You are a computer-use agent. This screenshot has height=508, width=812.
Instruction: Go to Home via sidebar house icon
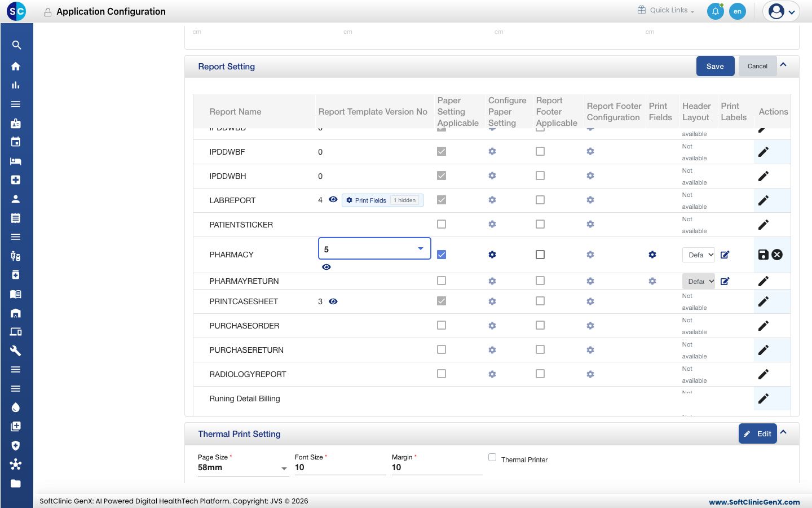tap(16, 66)
